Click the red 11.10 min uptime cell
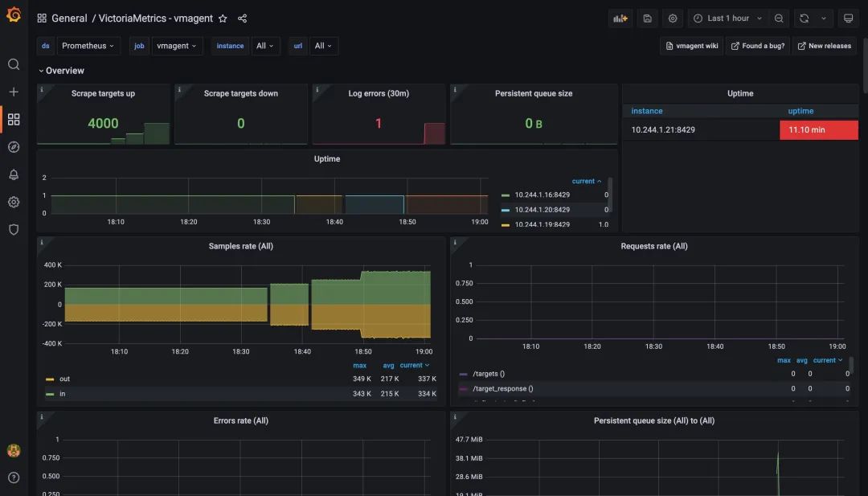The image size is (868, 496). click(818, 130)
